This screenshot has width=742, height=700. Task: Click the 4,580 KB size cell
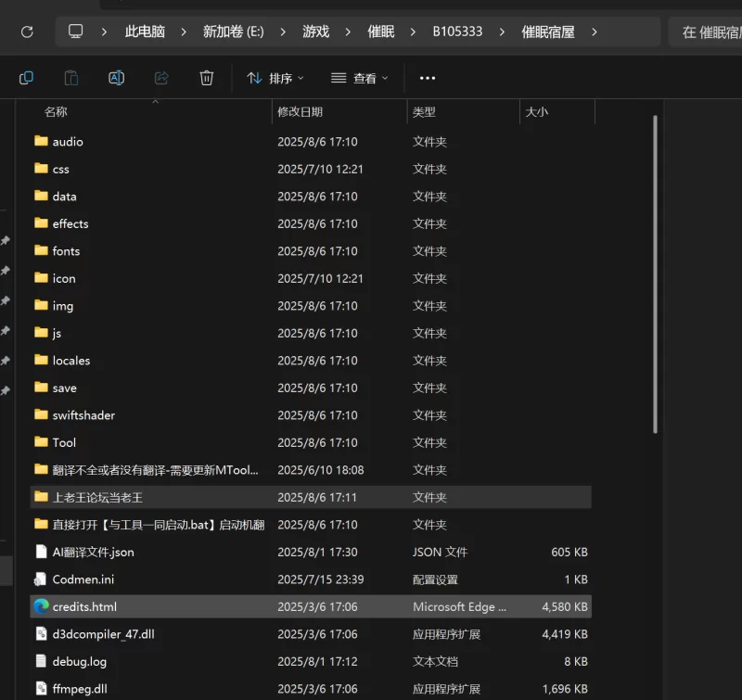click(565, 606)
